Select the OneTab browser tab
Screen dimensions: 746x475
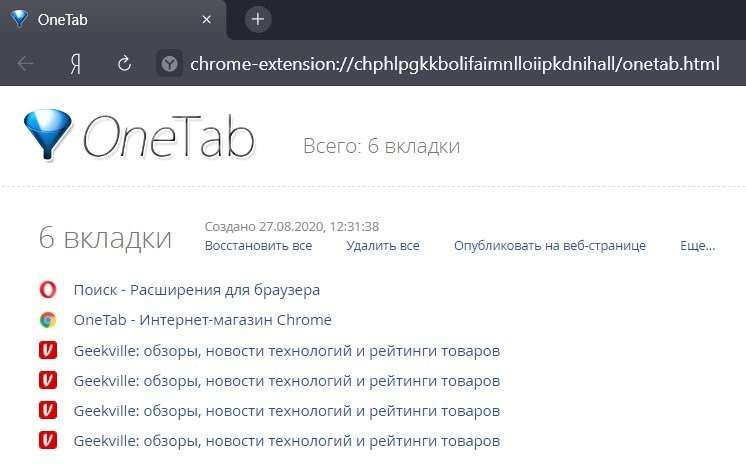point(100,19)
